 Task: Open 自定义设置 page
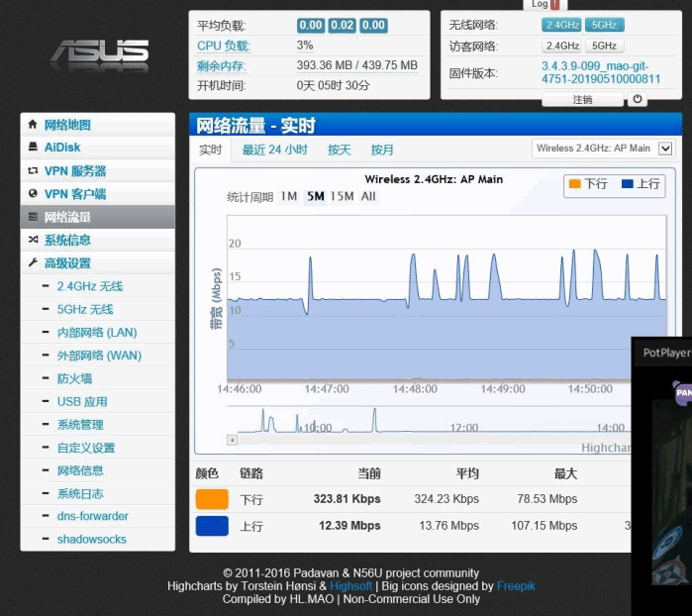(98, 448)
